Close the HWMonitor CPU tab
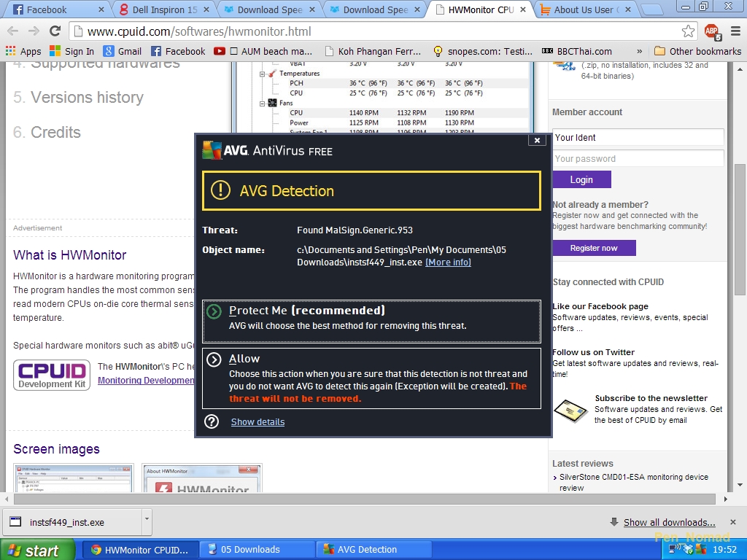 click(x=522, y=9)
